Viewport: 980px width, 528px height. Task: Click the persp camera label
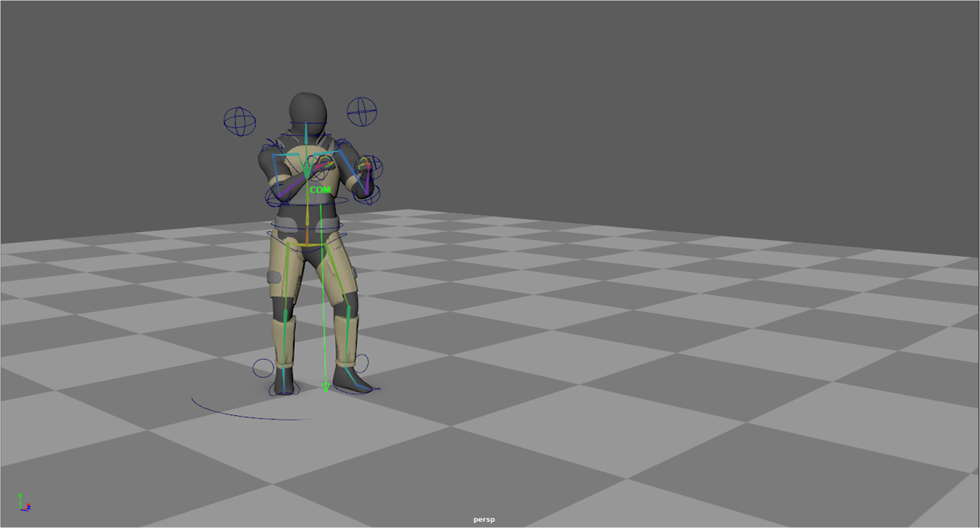(x=484, y=520)
